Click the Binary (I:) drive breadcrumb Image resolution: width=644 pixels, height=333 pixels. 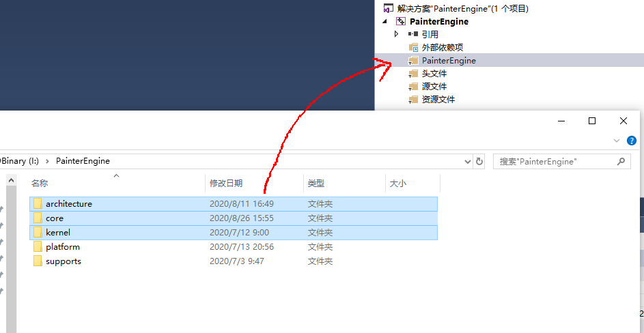coord(19,161)
